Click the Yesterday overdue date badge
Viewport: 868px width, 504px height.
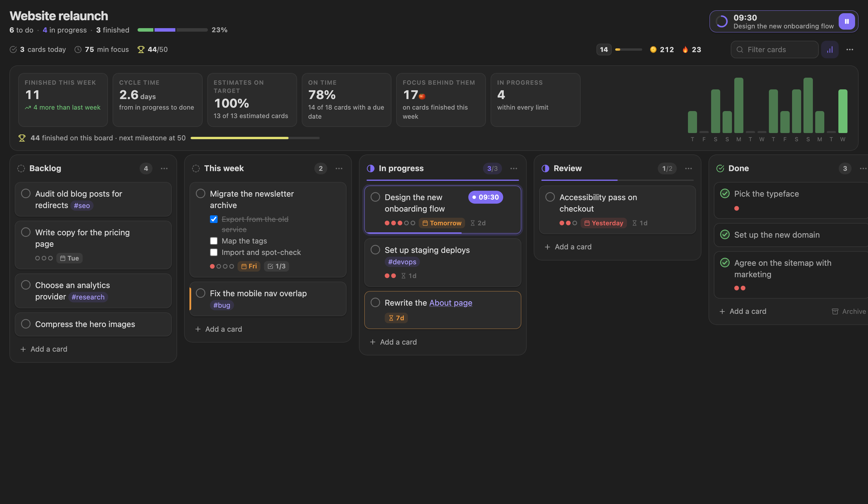[603, 223]
